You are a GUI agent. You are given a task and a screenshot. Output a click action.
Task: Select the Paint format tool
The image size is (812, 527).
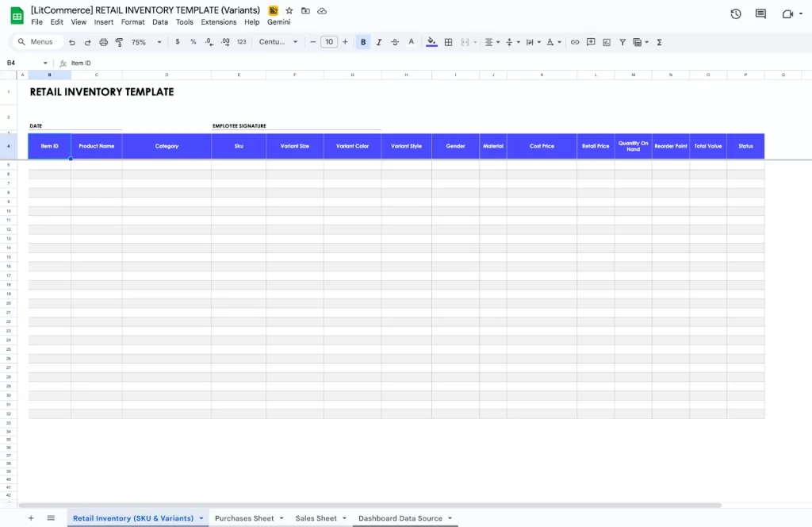point(119,41)
